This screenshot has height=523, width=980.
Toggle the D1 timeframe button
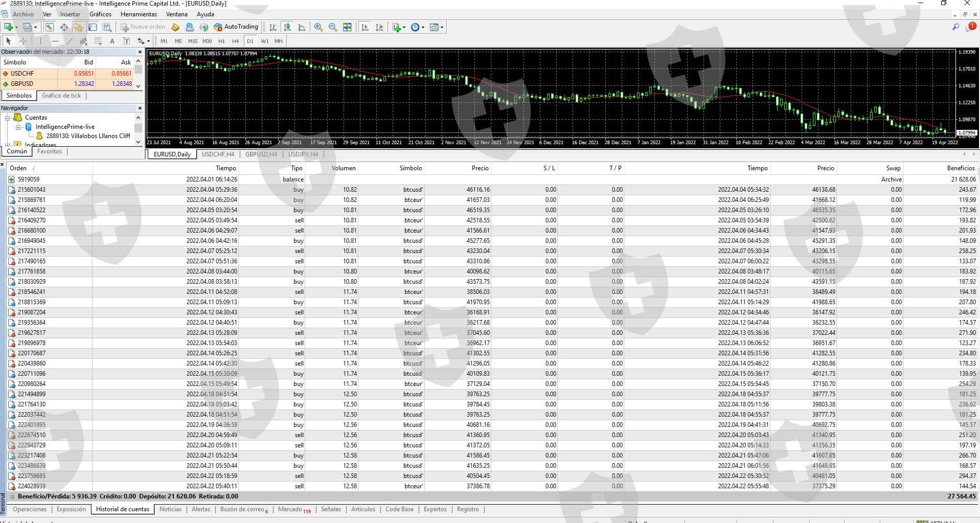click(x=250, y=41)
